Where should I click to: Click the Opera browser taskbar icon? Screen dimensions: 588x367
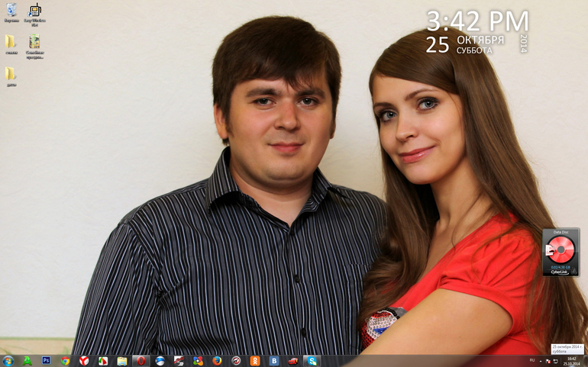pyautogui.click(x=141, y=361)
